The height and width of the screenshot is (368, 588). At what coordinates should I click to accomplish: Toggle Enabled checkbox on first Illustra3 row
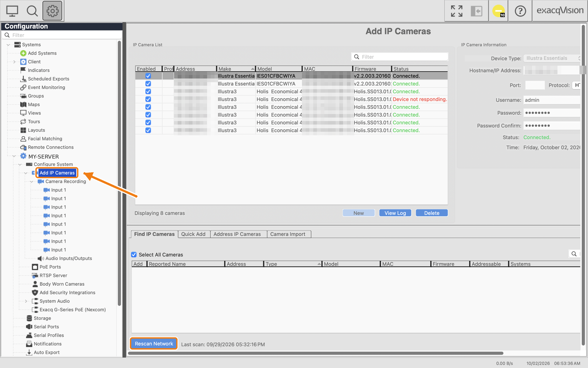(148, 91)
